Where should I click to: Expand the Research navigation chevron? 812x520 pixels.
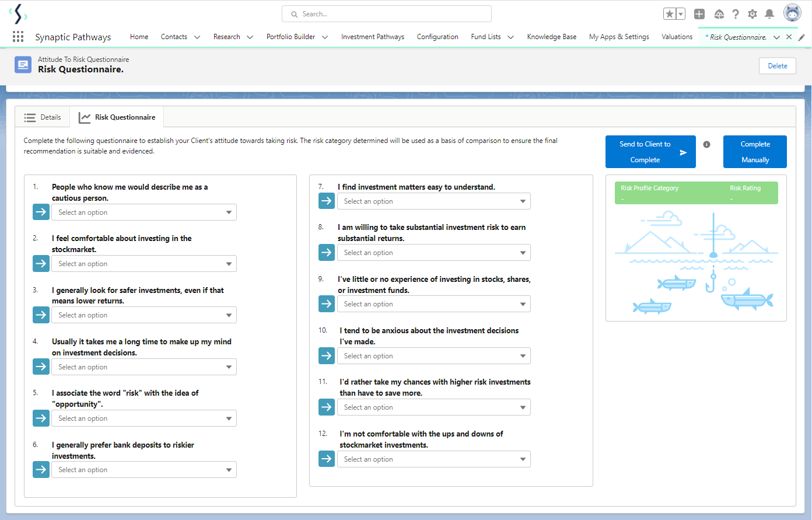point(250,36)
